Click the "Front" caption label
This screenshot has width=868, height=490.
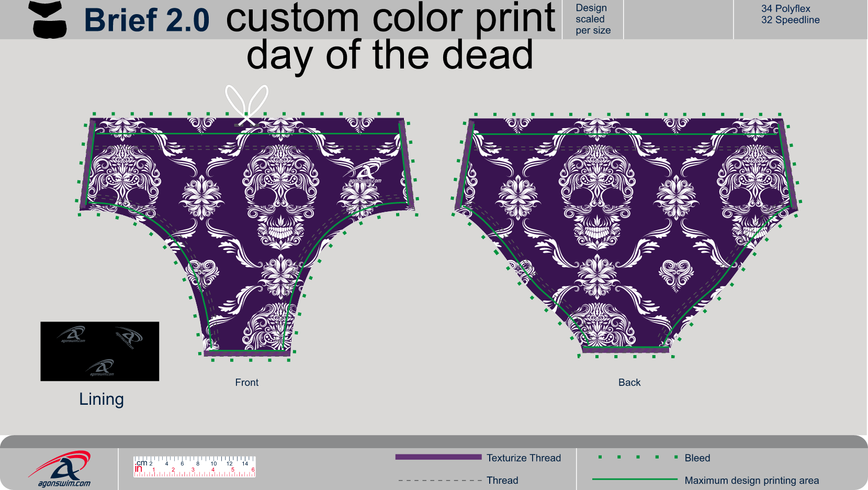coord(246,382)
